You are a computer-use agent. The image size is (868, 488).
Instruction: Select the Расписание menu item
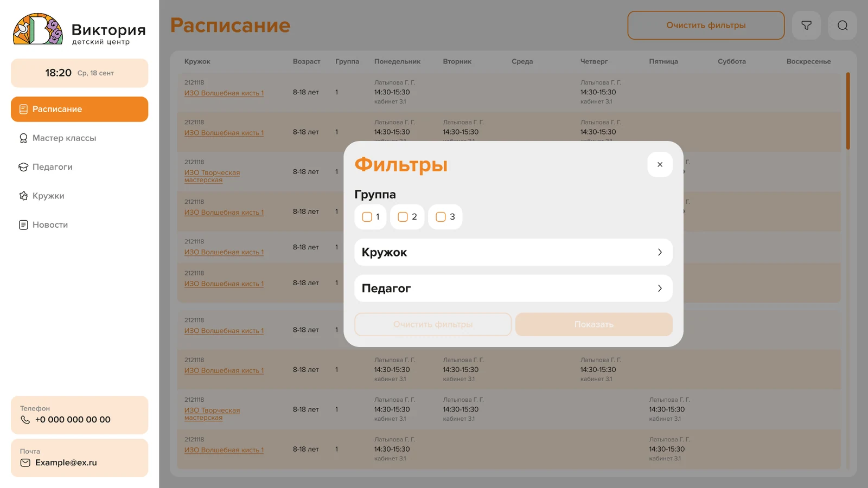(x=79, y=109)
